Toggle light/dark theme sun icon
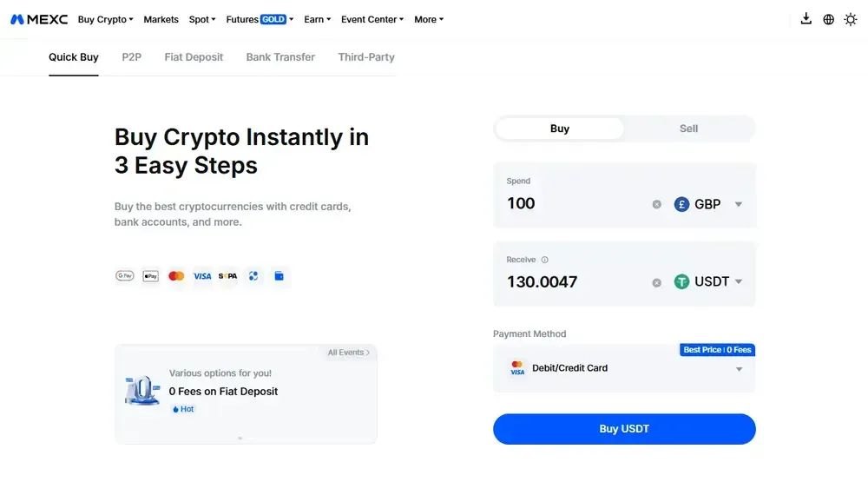868x495 pixels. tap(851, 19)
